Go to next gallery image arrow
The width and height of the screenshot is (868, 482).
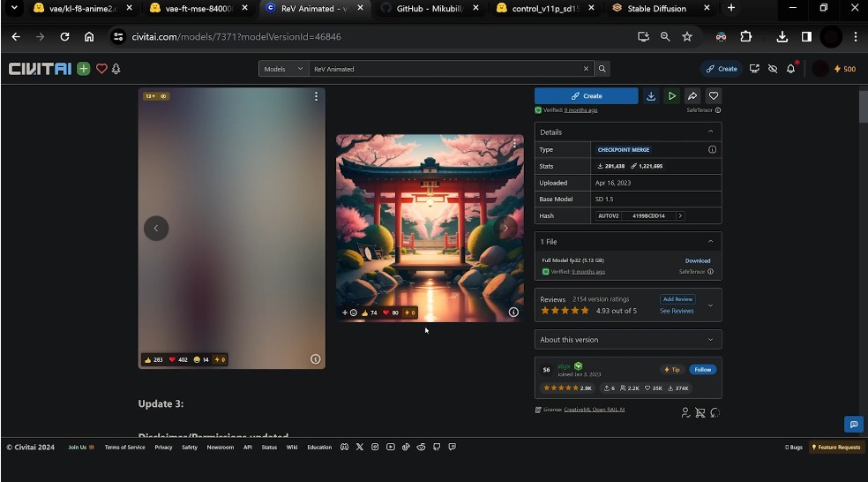(x=505, y=228)
